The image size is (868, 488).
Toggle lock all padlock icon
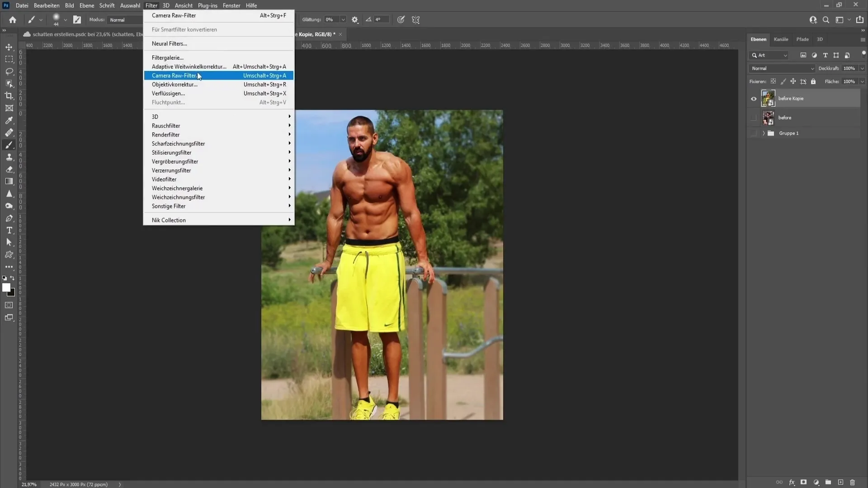pyautogui.click(x=813, y=81)
